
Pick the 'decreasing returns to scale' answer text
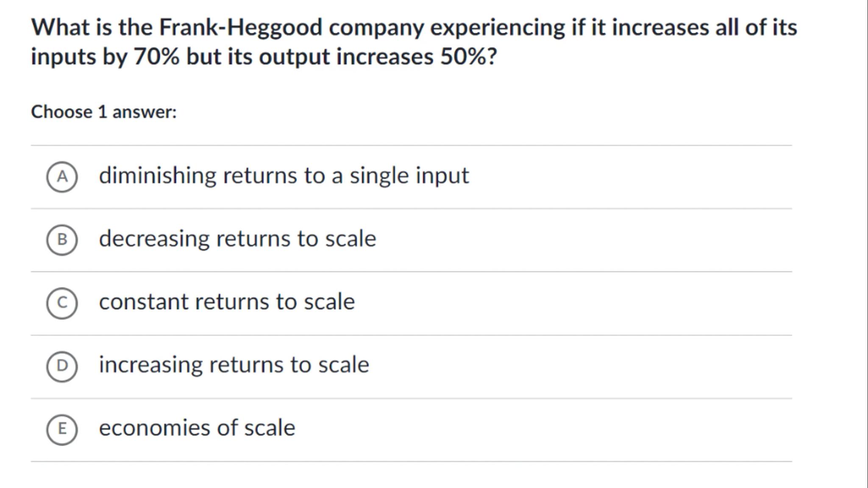pyautogui.click(x=237, y=239)
